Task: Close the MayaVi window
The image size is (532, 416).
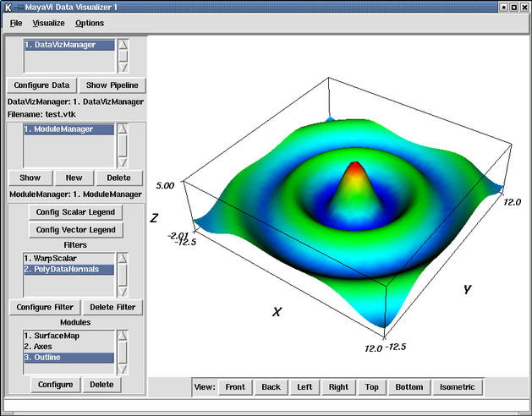Action: pyautogui.click(x=524, y=7)
